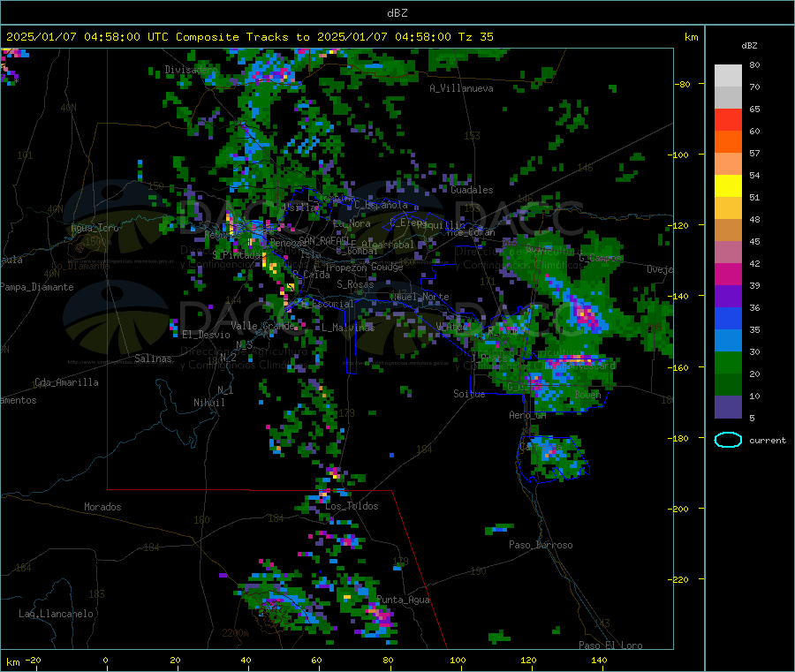Click the Salinas label
This screenshot has height=672, width=795.
click(153, 359)
